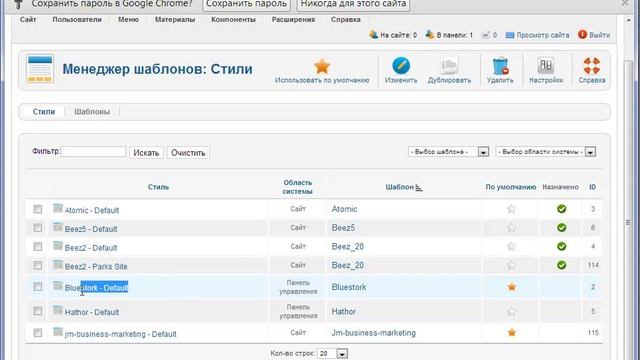Tick the checkbox for Beez2 - Parks Site
The image size is (640, 360).
coord(38,265)
